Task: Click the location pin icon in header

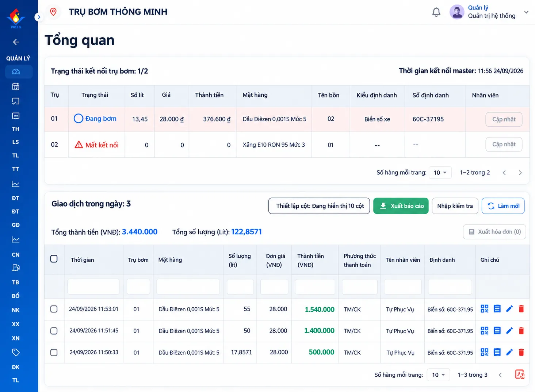Action: tap(53, 12)
